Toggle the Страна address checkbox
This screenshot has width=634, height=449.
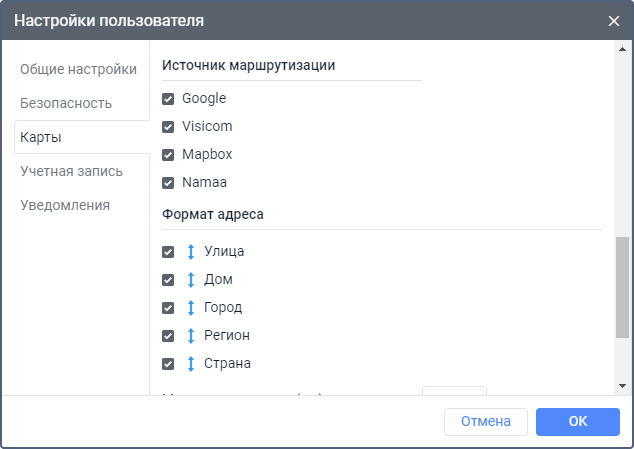pos(168,364)
